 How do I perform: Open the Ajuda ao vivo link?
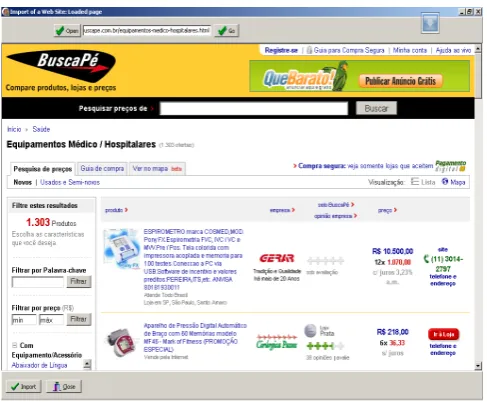tap(453, 50)
